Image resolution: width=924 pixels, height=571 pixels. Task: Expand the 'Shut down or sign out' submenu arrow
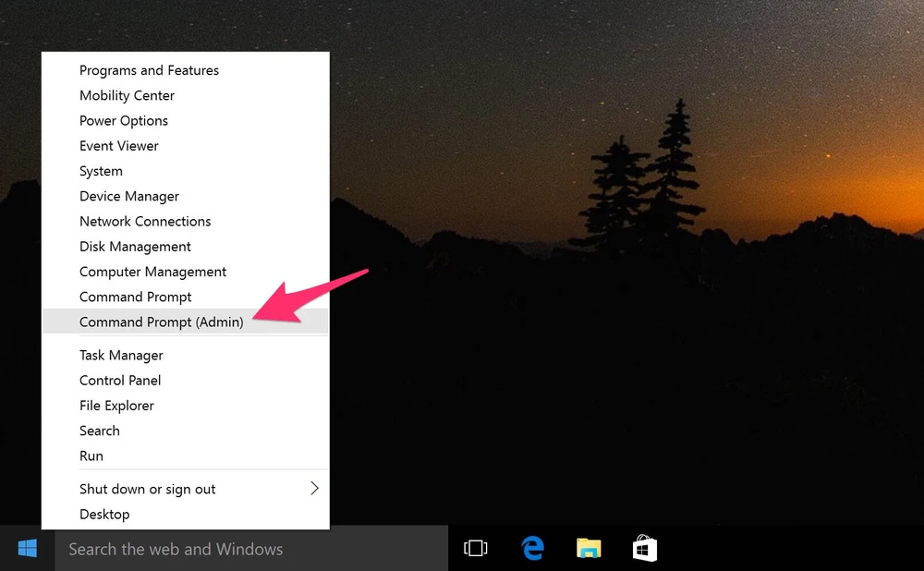(314, 489)
